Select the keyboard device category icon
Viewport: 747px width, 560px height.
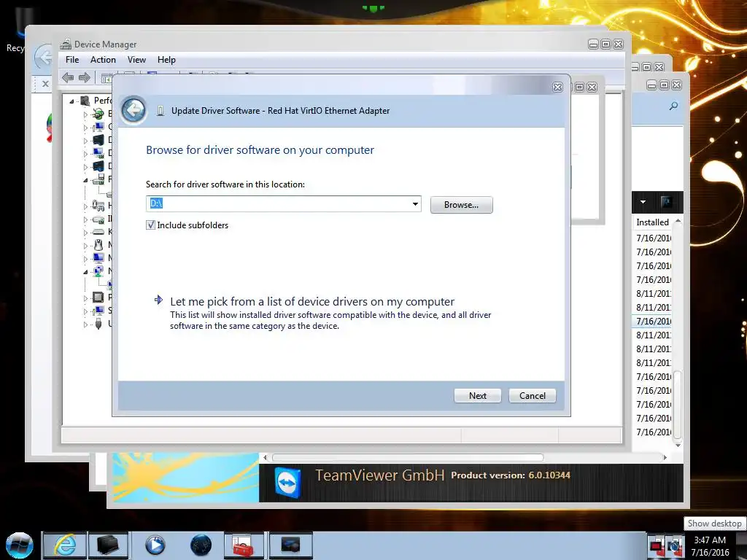tap(98, 232)
